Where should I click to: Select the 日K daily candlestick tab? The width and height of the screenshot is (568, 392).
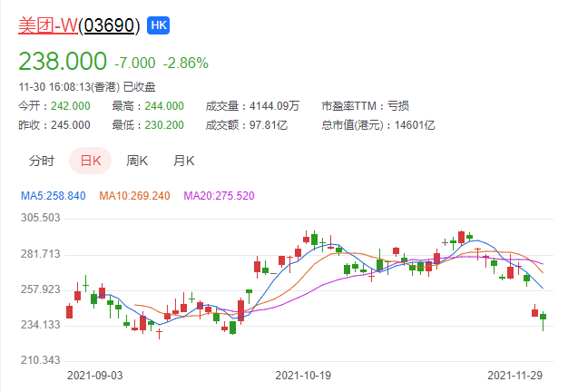90,161
